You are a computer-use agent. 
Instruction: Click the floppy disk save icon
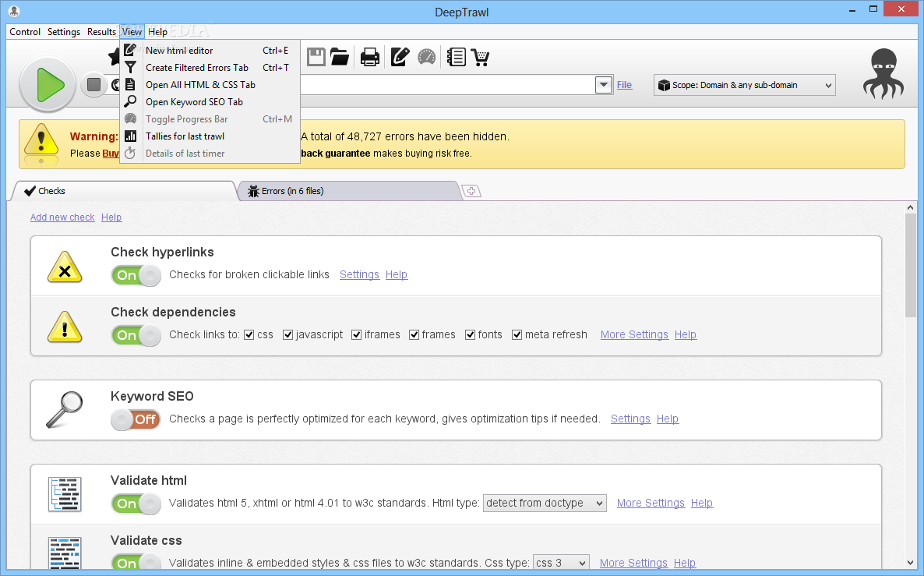[x=316, y=57]
